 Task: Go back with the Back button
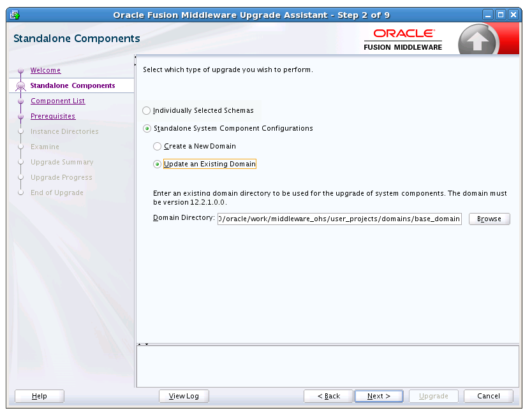click(329, 396)
